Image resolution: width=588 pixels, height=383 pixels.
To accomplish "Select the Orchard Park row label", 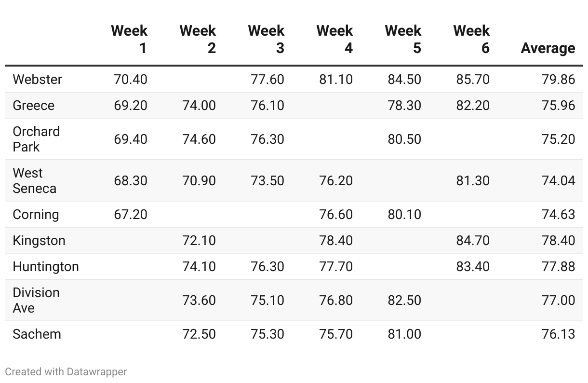I will click(x=36, y=139).
